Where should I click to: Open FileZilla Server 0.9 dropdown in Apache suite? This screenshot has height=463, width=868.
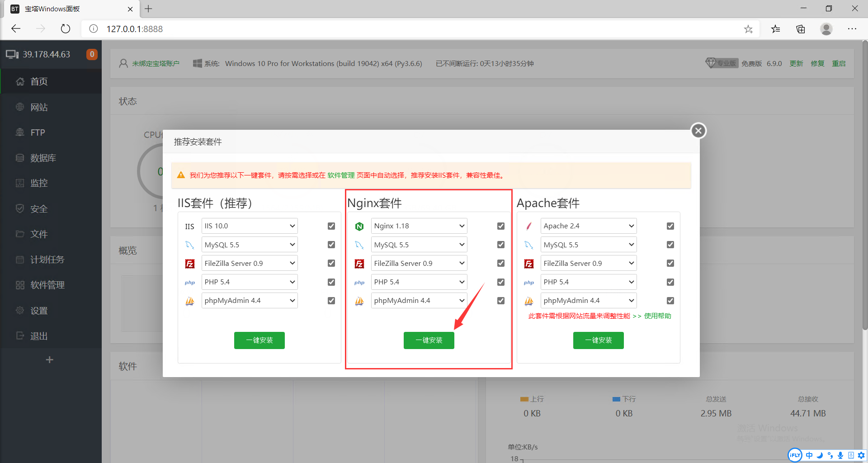[589, 263]
